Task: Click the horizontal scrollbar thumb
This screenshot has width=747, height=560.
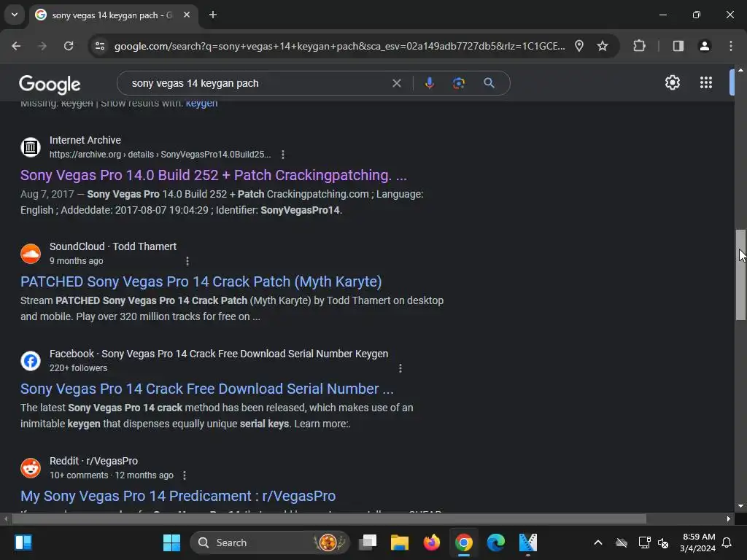Action: (x=329, y=518)
